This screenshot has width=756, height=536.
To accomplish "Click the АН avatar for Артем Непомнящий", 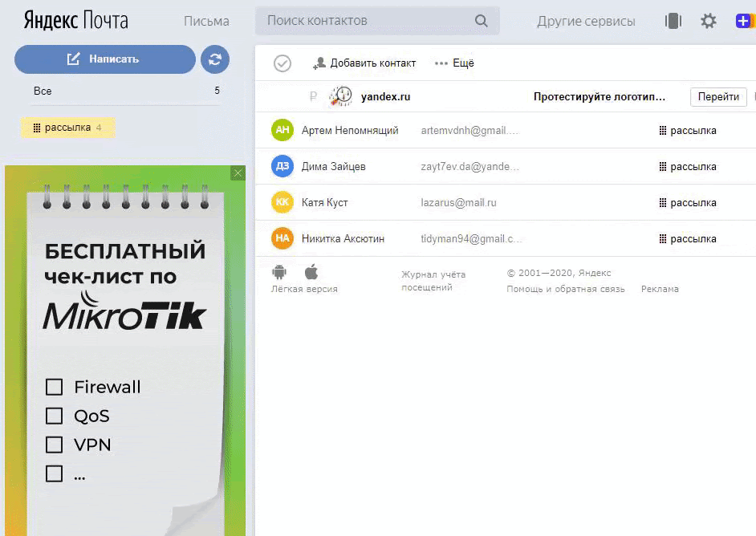I will click(282, 130).
